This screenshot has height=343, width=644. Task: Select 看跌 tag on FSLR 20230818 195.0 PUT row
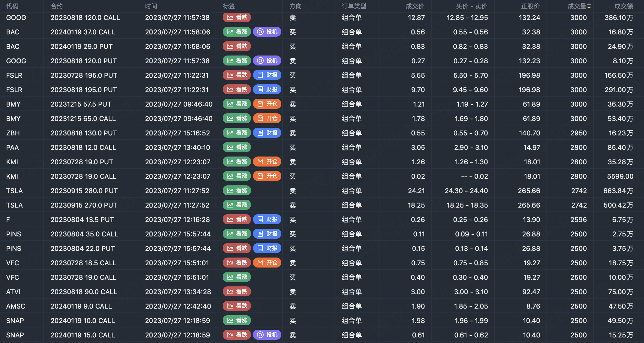point(237,90)
